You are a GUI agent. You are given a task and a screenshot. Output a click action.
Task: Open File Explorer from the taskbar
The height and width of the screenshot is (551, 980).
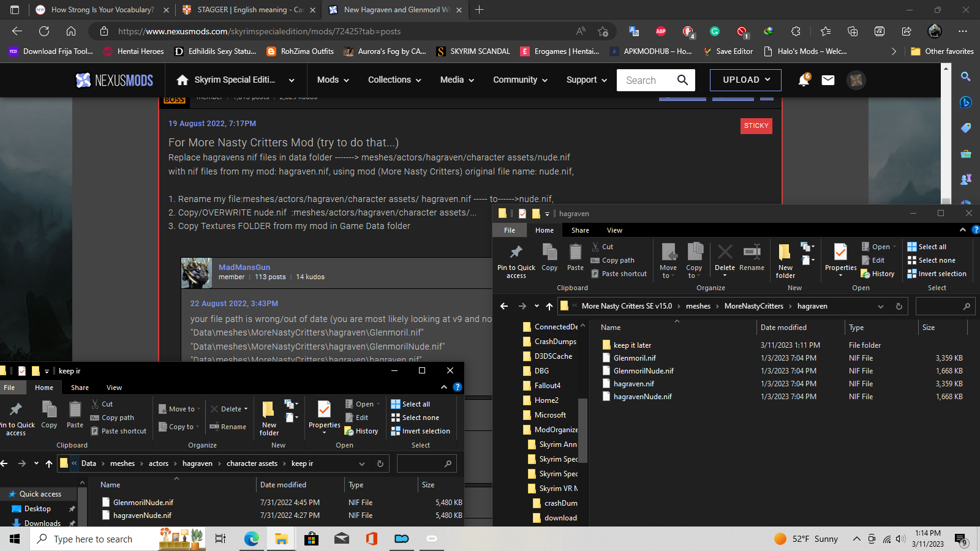point(281,539)
